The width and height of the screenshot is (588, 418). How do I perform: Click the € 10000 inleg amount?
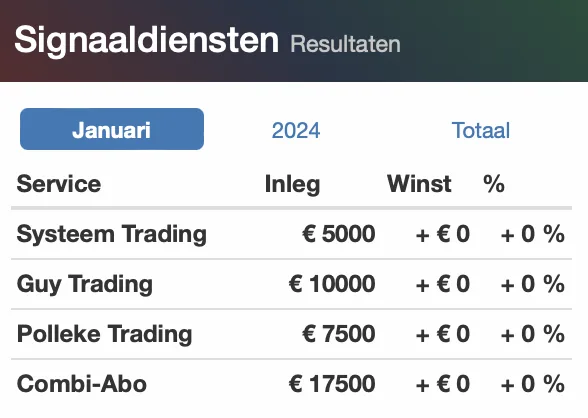point(332,284)
